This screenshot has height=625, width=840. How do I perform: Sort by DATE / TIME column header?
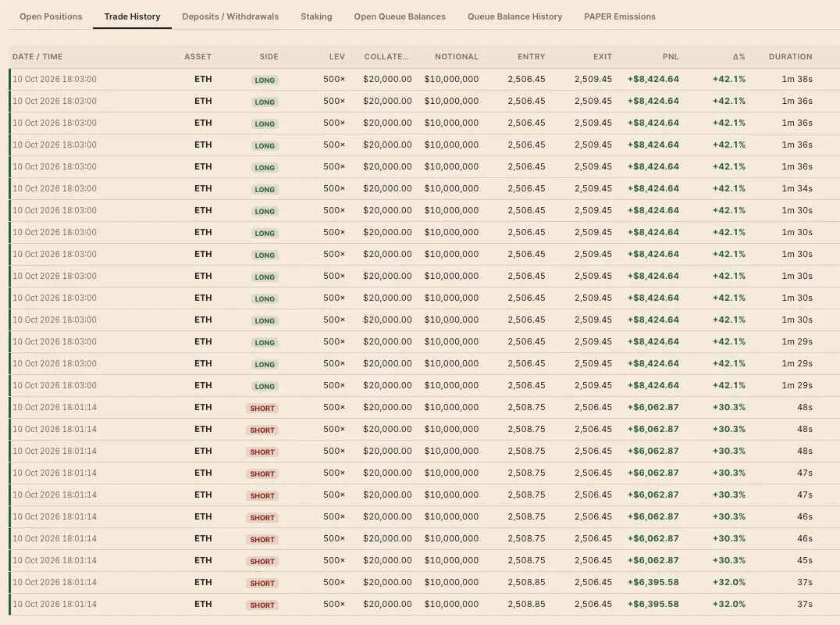click(x=37, y=57)
